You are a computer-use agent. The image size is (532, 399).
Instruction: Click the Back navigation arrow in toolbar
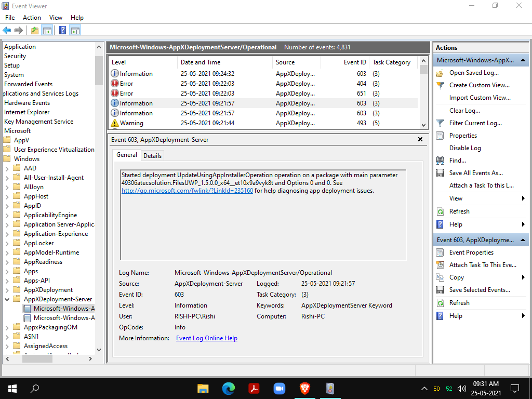(7, 30)
